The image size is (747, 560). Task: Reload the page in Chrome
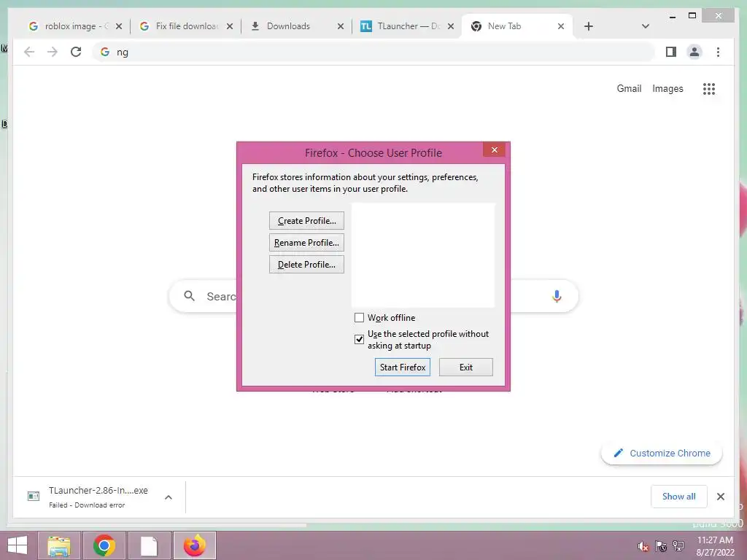click(76, 52)
